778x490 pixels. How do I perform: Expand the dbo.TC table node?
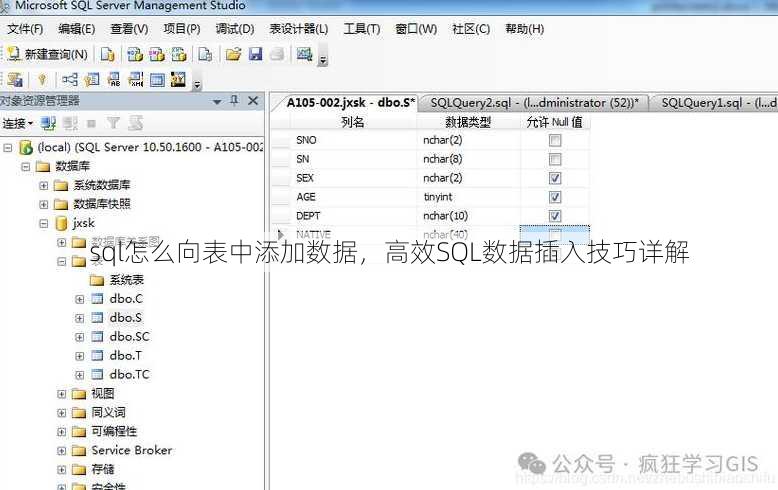[x=79, y=375]
